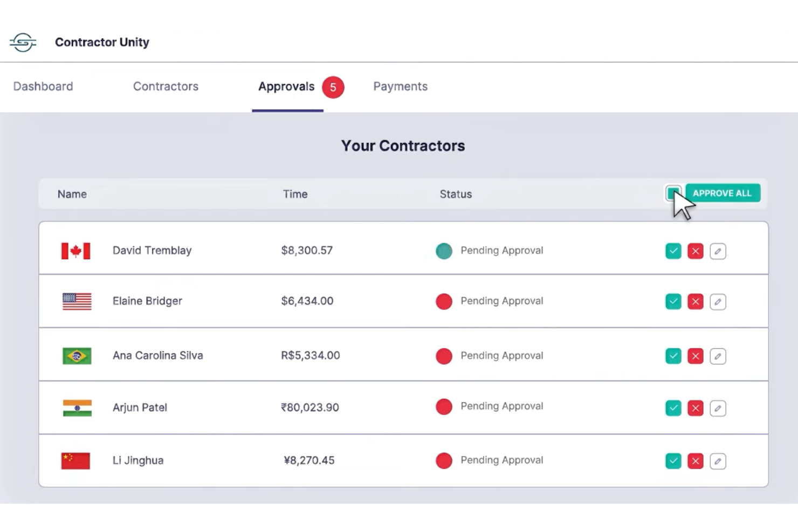This screenshot has width=798, height=532.
Task: Approve David Tremblay's payment with green check
Action: [x=673, y=251]
